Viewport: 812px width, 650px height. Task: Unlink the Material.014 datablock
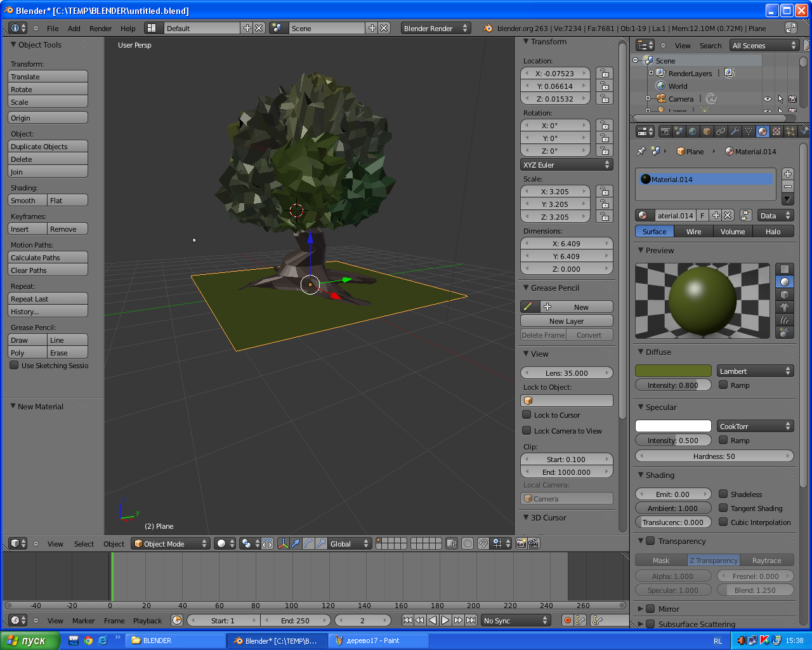728,215
